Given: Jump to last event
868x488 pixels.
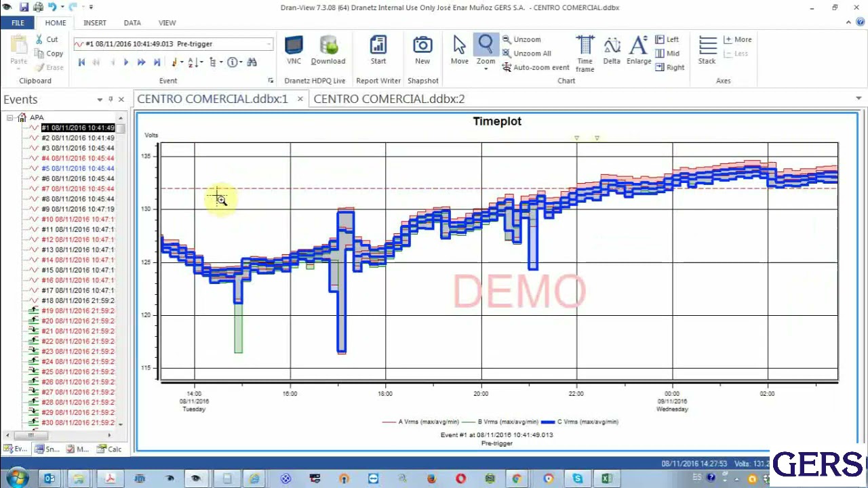Looking at the screenshot, I should (x=157, y=62).
